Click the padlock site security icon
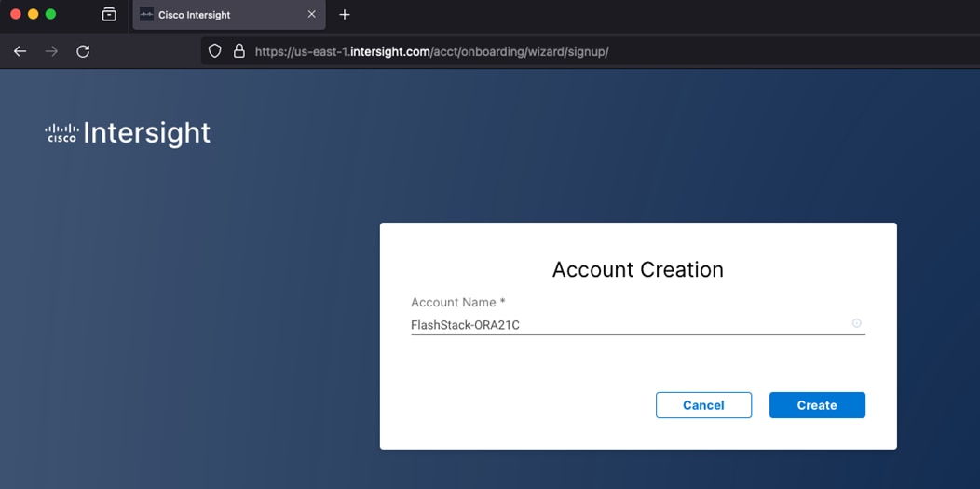980x489 pixels. tap(238, 51)
